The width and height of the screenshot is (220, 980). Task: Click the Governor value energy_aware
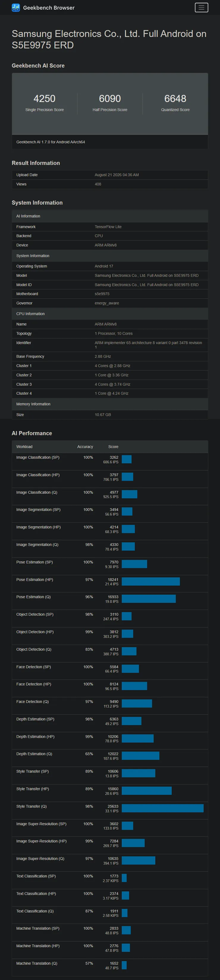tap(107, 303)
